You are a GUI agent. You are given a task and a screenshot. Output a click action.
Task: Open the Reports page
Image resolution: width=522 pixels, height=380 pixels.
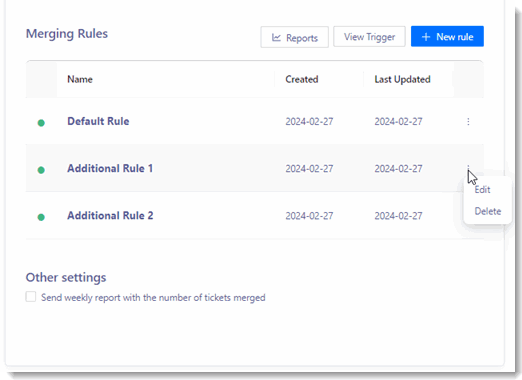coord(294,37)
